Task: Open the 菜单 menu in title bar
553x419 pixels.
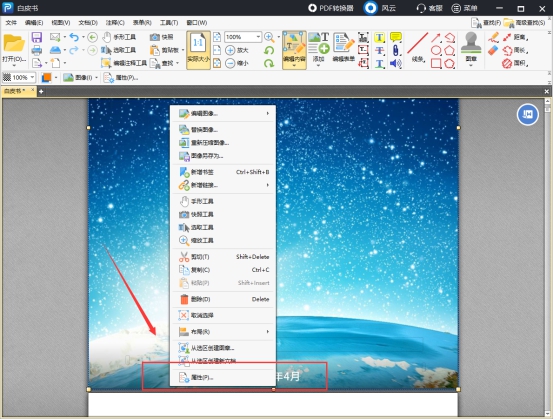Action: pos(464,8)
